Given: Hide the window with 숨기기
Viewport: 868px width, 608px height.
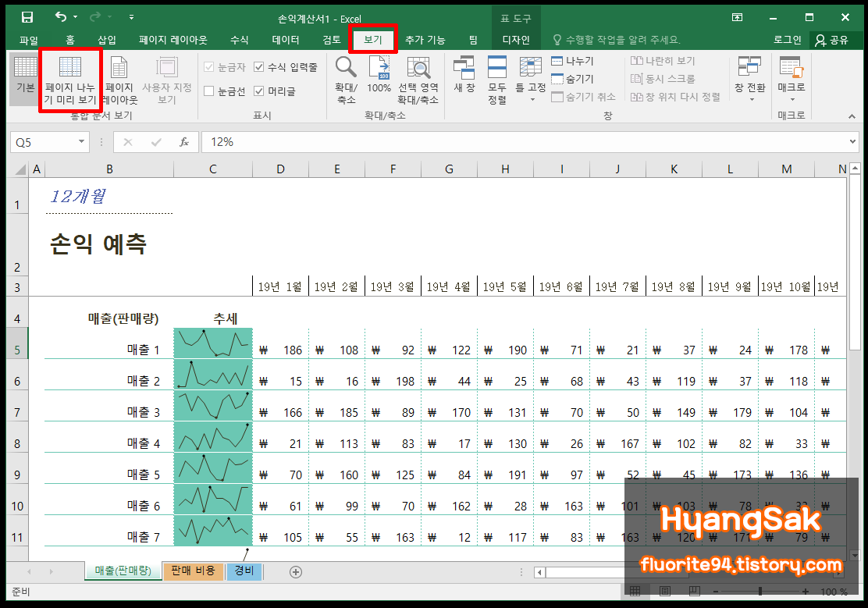Looking at the screenshot, I should (x=572, y=79).
